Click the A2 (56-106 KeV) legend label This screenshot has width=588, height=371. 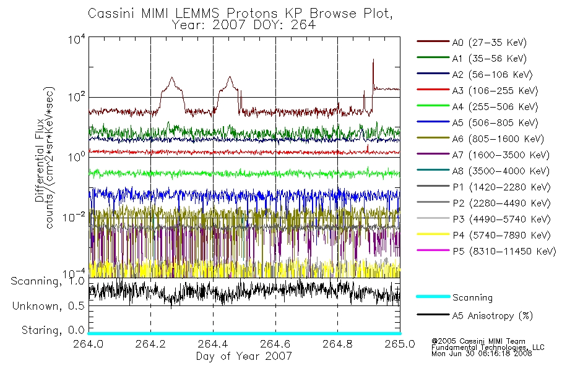492,75
